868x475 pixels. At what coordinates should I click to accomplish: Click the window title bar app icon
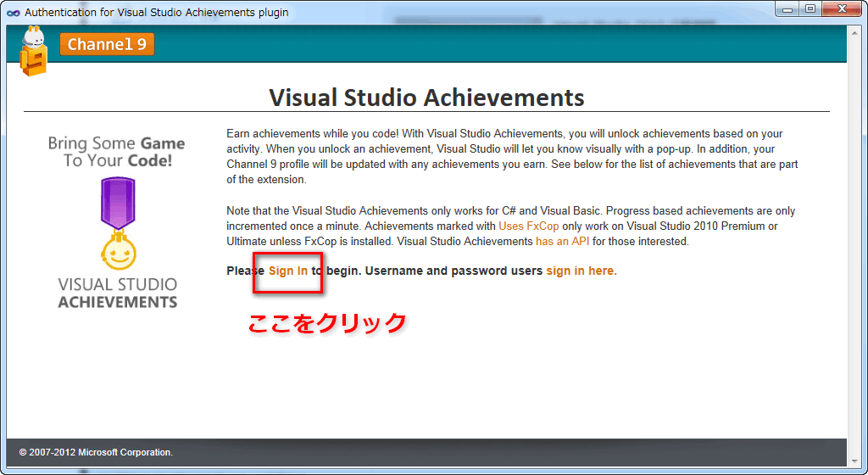point(14,12)
